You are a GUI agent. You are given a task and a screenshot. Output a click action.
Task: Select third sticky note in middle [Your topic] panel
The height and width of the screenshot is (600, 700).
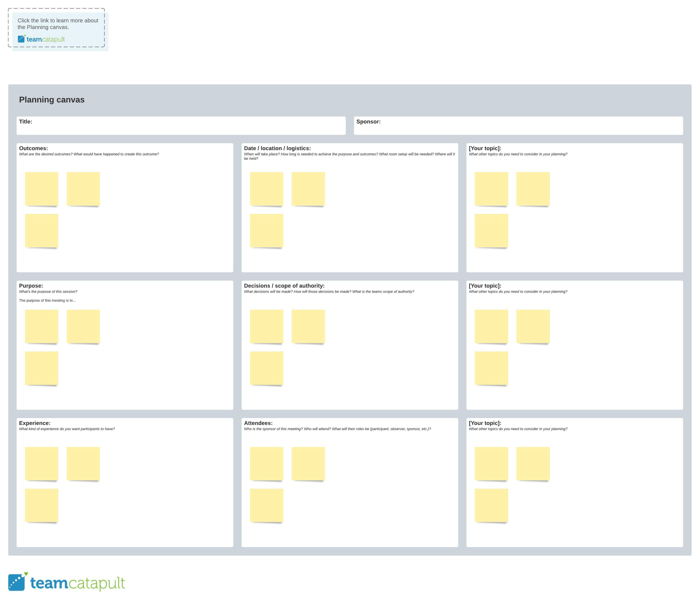tap(491, 368)
